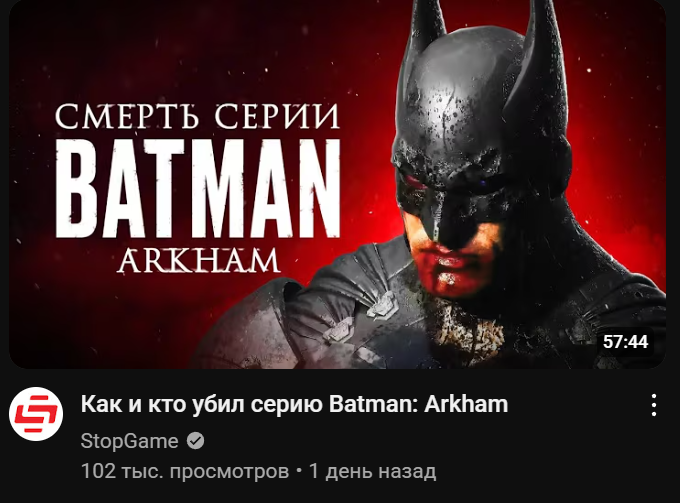Click the verified checkmark beside StopGame
The image size is (680, 503).
195,441
